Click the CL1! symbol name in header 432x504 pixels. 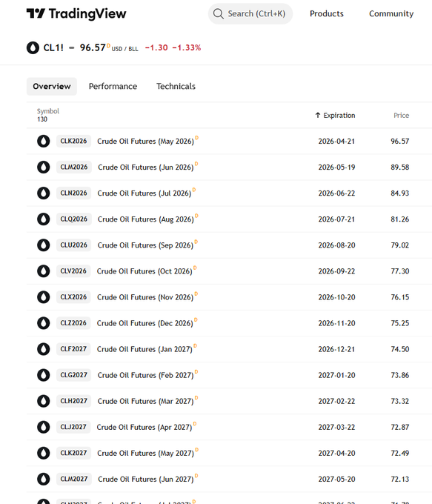click(53, 48)
